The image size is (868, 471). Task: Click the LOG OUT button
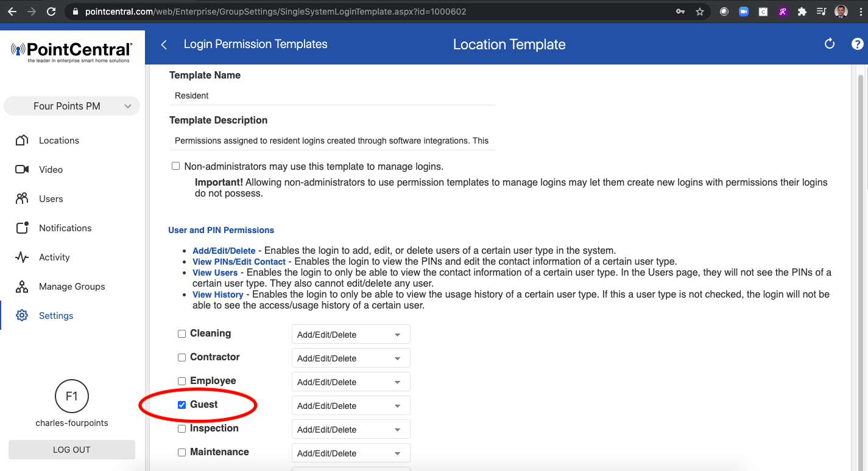point(71,449)
